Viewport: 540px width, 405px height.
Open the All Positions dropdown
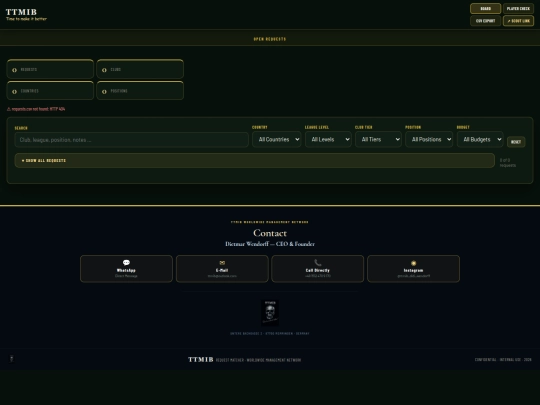(429, 139)
